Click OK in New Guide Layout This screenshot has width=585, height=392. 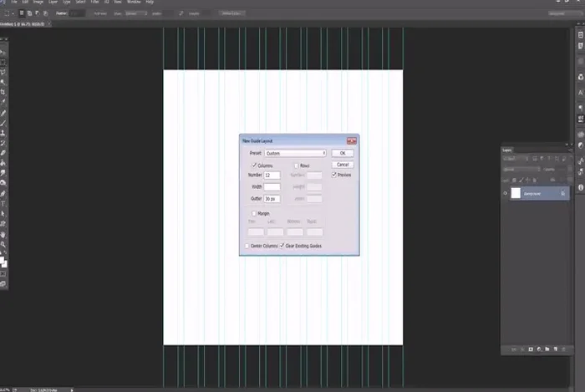coord(342,154)
